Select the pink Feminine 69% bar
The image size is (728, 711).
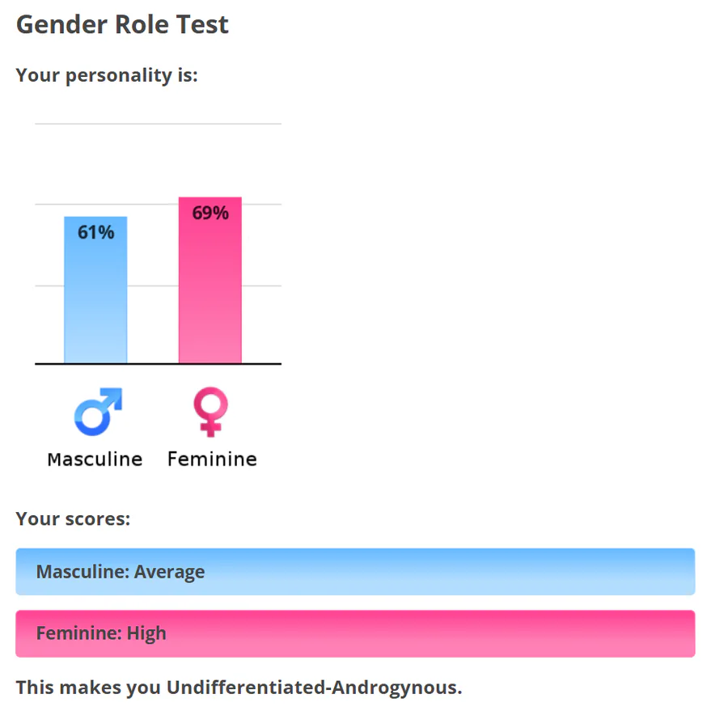[x=210, y=280]
